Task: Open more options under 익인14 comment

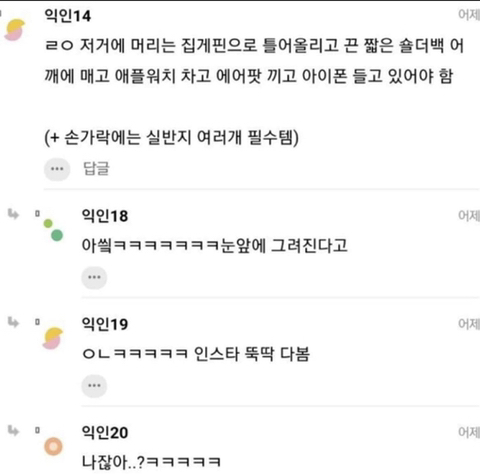Action: pos(57,169)
